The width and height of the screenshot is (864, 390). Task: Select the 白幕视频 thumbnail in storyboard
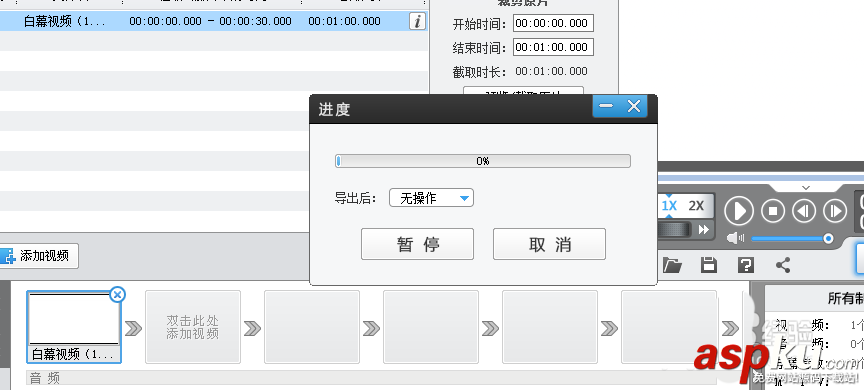tap(74, 327)
